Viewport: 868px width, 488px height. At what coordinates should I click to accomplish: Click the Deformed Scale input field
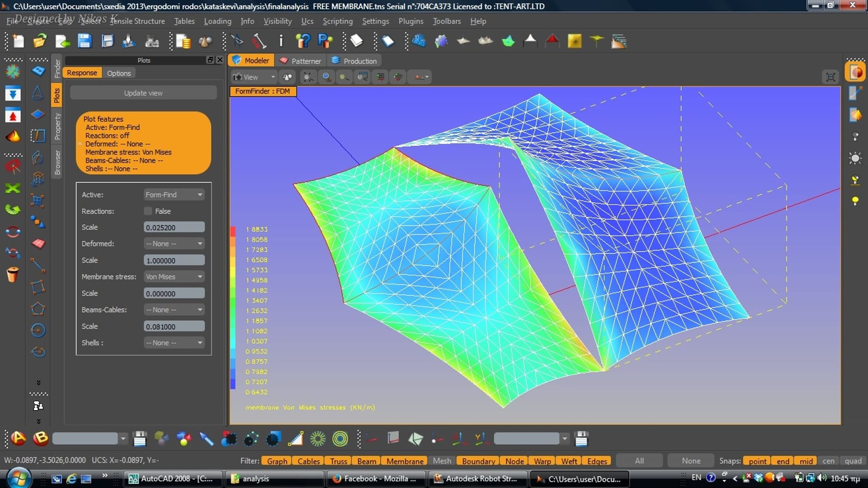tap(174, 260)
